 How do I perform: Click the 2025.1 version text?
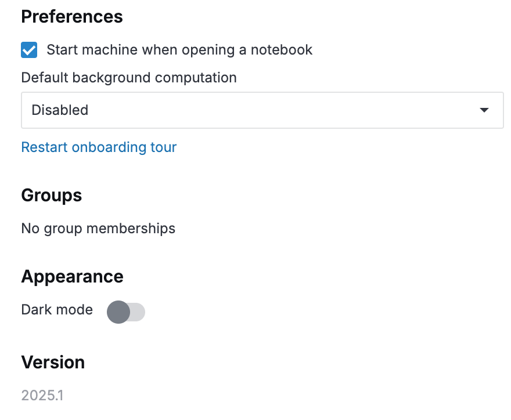[43, 395]
